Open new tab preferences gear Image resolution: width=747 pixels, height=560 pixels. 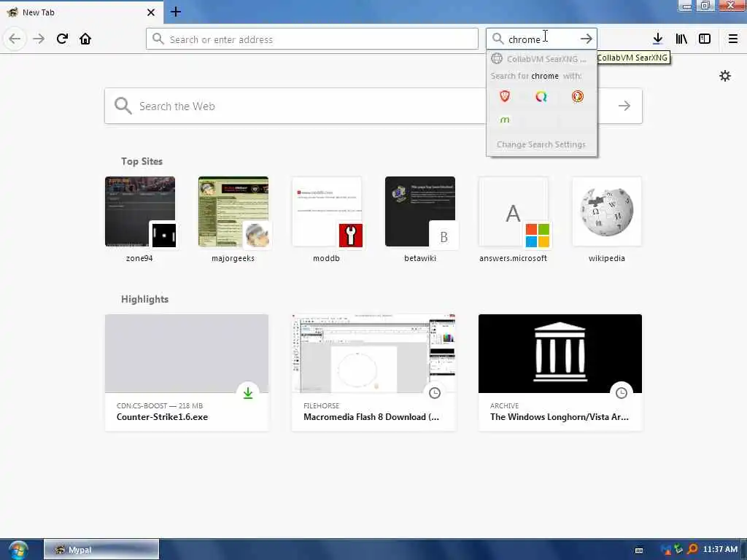coord(725,76)
